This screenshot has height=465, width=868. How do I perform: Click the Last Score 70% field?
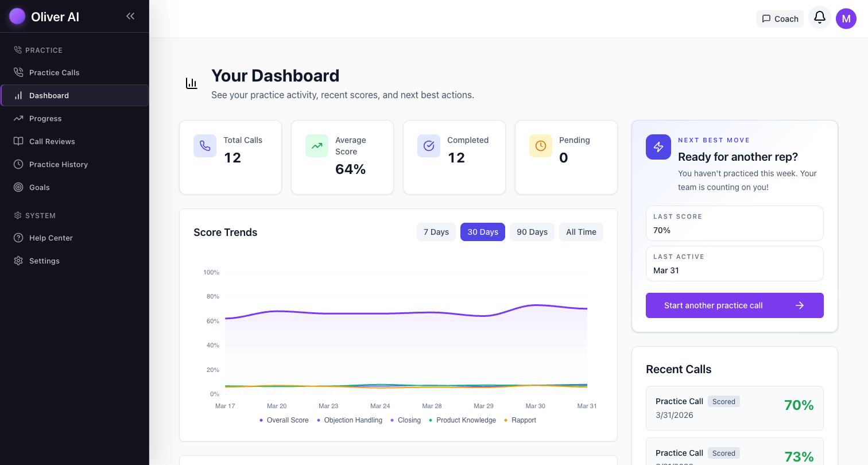click(x=735, y=223)
